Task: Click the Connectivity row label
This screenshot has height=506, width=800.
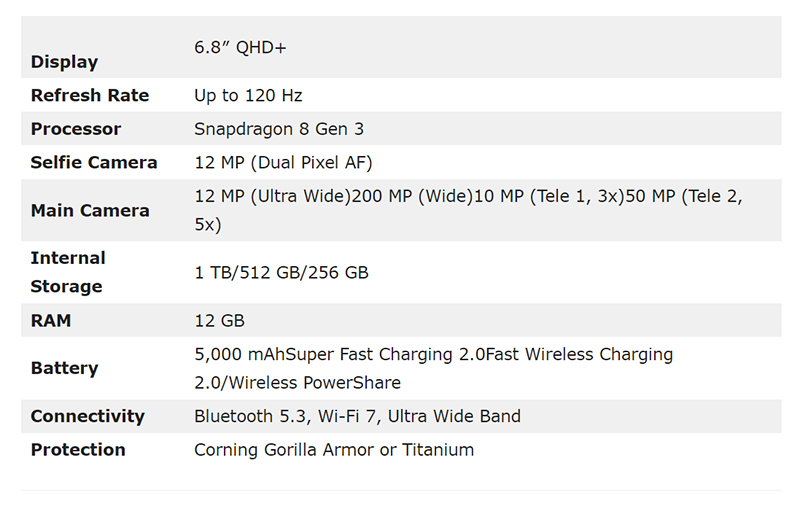Action: 87,416
